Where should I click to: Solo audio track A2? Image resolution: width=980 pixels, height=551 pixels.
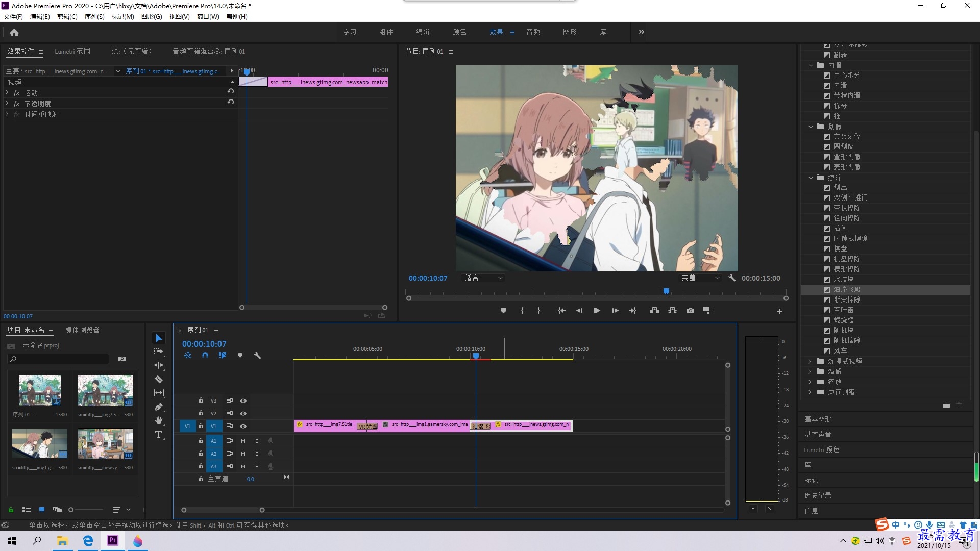[x=257, y=454]
